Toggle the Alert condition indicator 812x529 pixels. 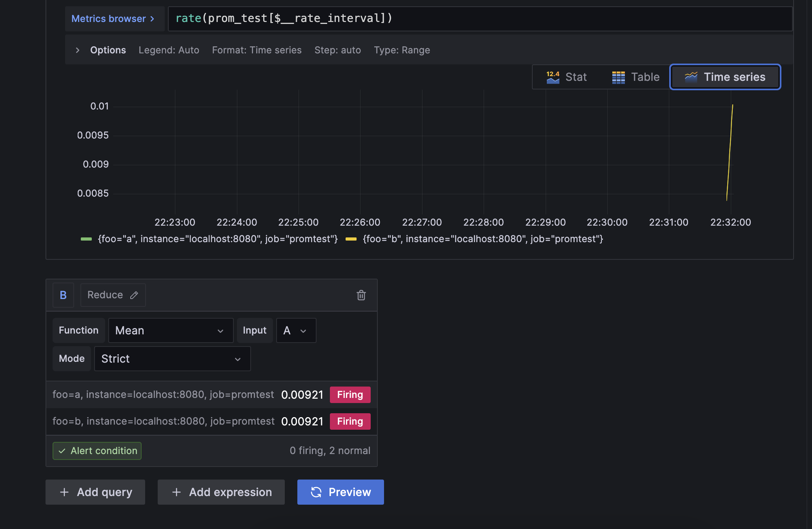pos(97,451)
